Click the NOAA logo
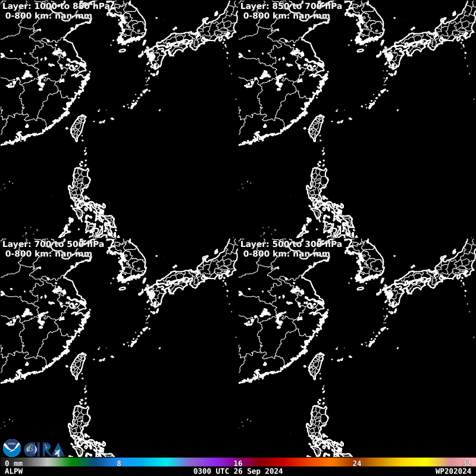Viewport: 476px width, 476px height. tap(12, 448)
